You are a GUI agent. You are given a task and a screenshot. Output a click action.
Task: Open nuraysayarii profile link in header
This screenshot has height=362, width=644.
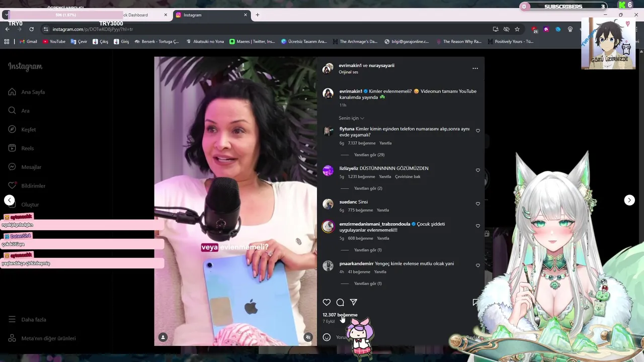381,65
